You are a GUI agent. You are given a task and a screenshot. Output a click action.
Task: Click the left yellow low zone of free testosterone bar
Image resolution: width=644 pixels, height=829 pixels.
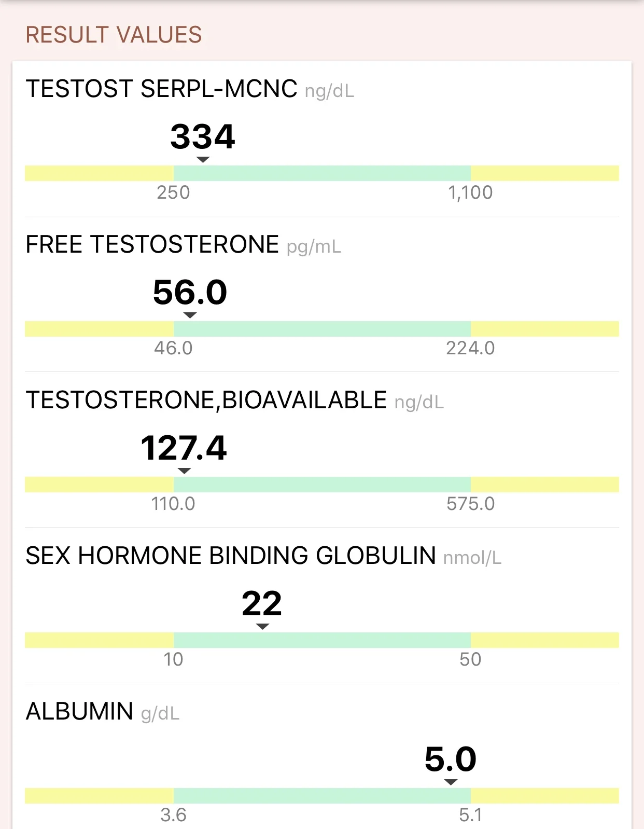tap(99, 329)
